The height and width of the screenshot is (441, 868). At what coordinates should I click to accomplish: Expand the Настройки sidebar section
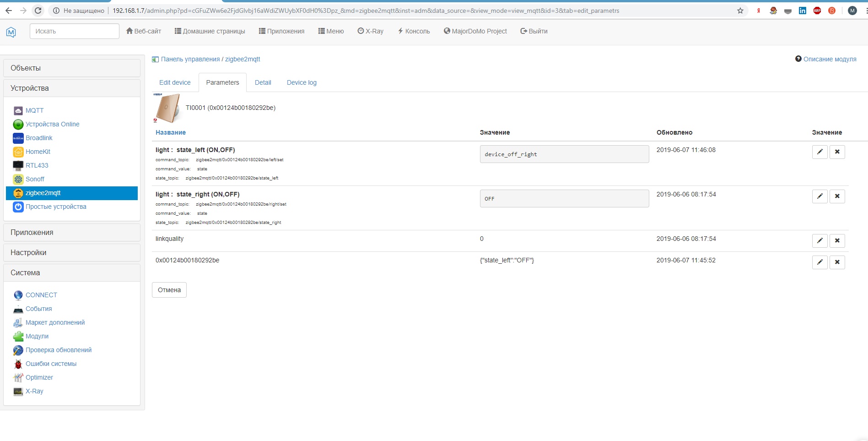click(72, 252)
